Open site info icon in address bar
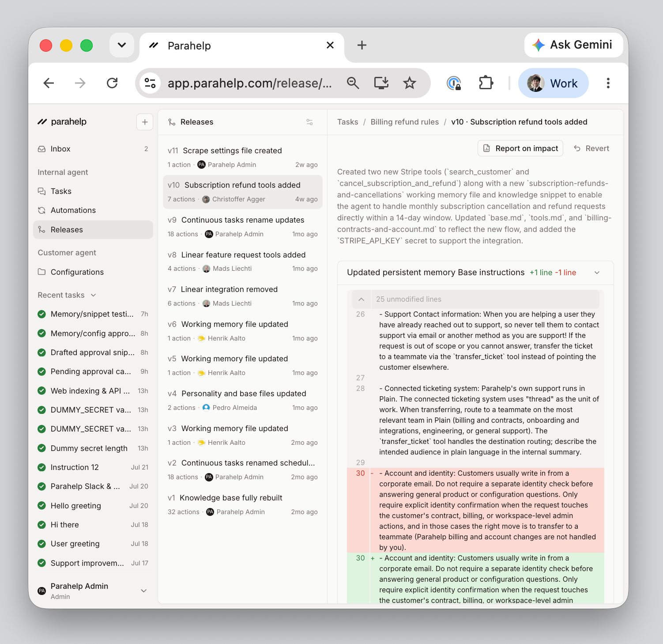This screenshot has width=663, height=644. (150, 83)
